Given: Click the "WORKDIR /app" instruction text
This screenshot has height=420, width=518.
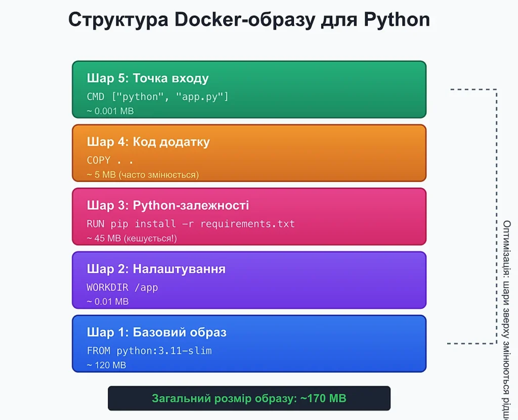Looking at the screenshot, I should click(122, 287).
